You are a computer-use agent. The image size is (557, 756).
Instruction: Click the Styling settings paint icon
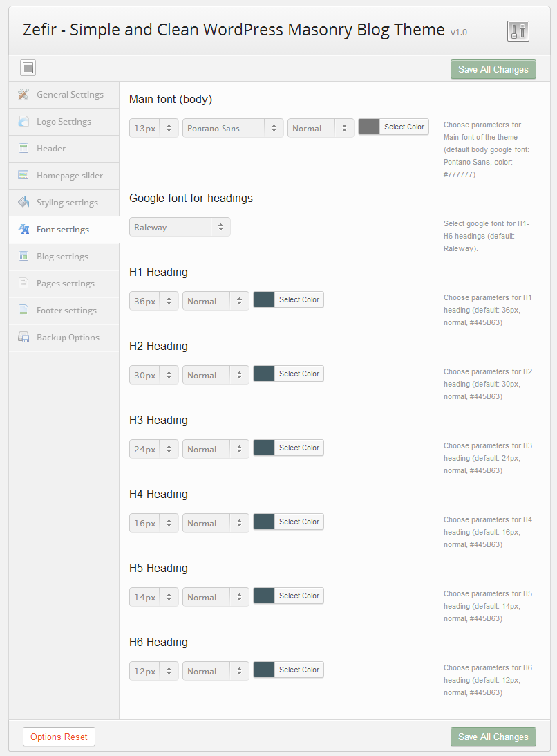pos(23,203)
